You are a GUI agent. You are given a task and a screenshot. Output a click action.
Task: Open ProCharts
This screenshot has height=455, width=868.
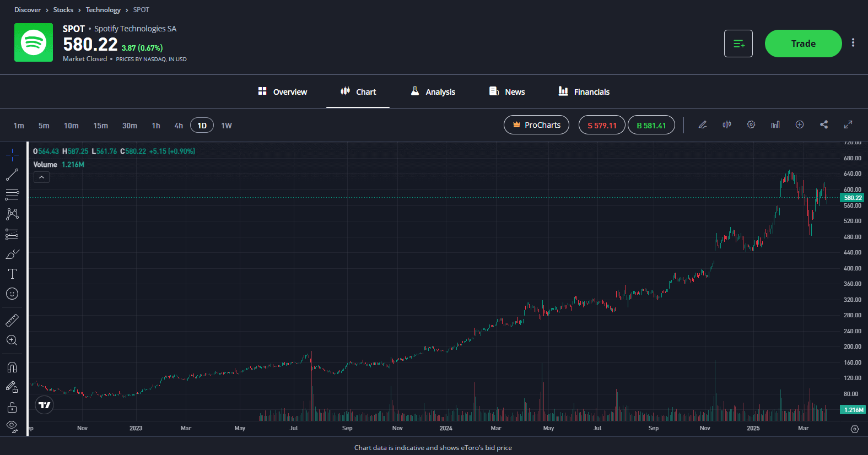tap(536, 125)
